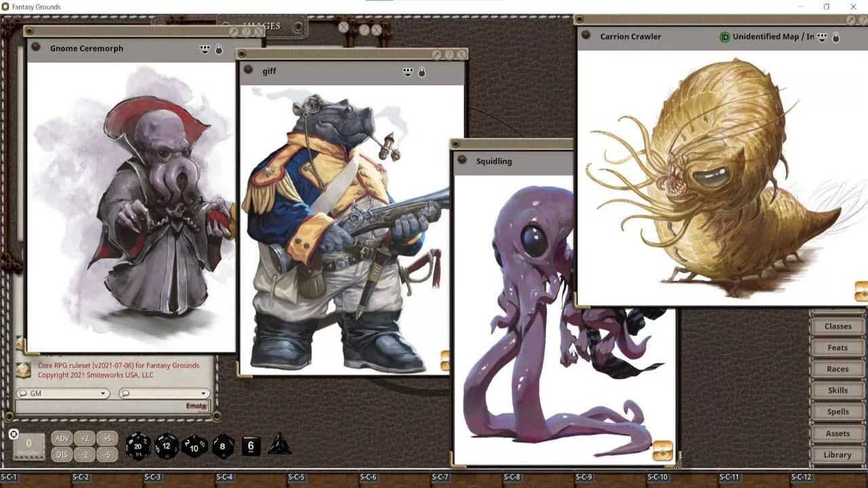Toggle the DIS disadvantage button
Viewport: 868px width, 488px height.
click(x=62, y=454)
